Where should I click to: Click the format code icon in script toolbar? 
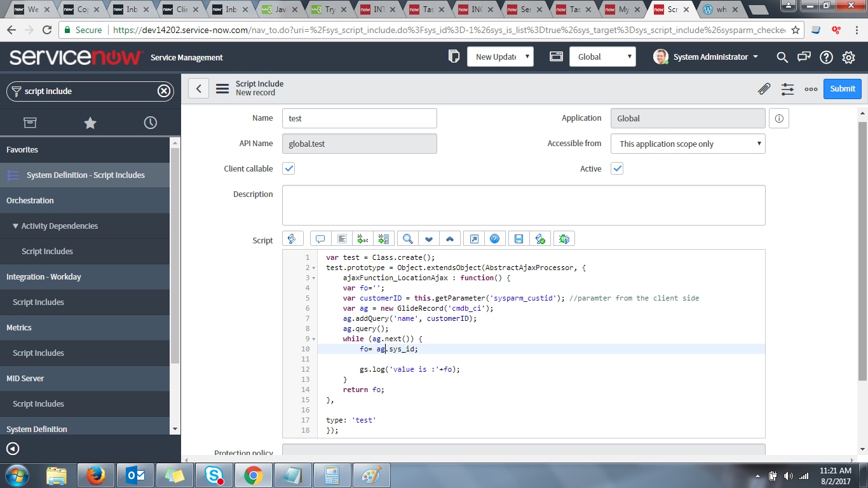click(342, 239)
